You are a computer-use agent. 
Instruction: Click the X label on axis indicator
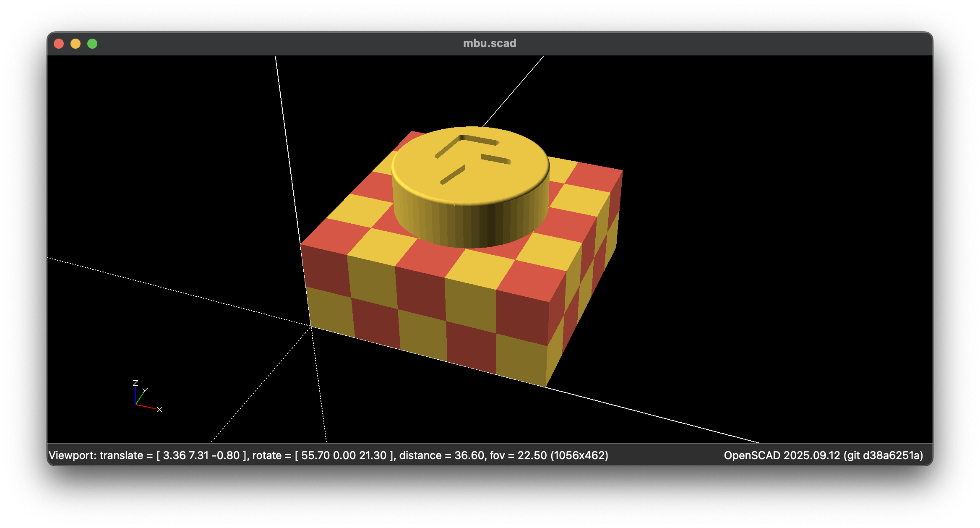tap(160, 410)
